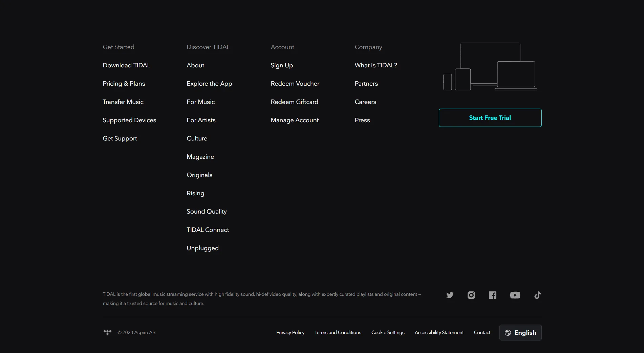Click Sign Up under Account

click(x=282, y=65)
